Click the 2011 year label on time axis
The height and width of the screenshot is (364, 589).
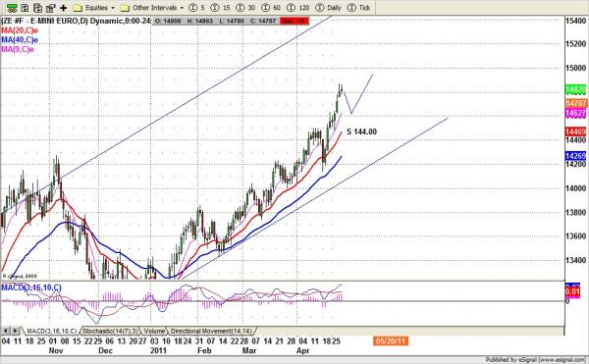click(x=158, y=351)
